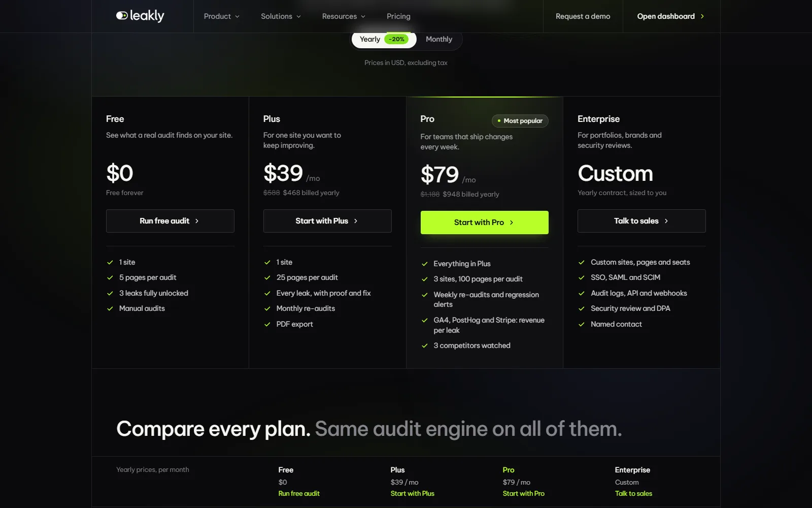The height and width of the screenshot is (508, 812).
Task: Click arrow icon in Start with Pro button
Action: click(512, 223)
